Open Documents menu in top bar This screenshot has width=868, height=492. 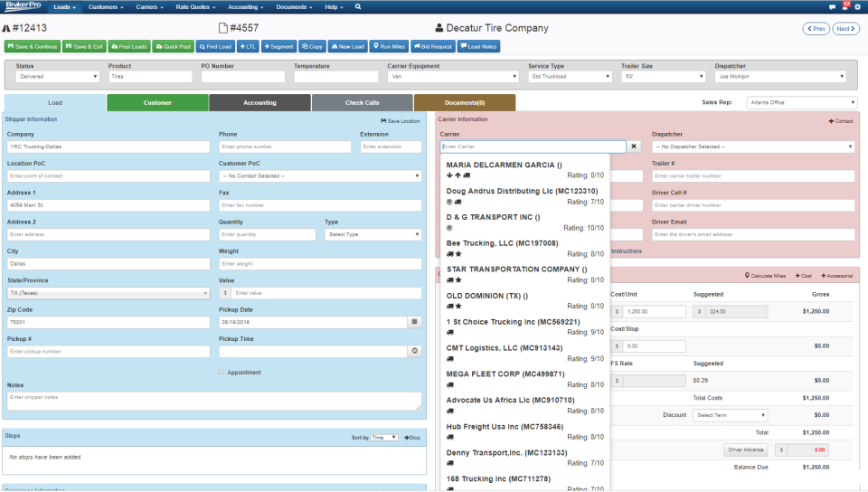tap(294, 6)
